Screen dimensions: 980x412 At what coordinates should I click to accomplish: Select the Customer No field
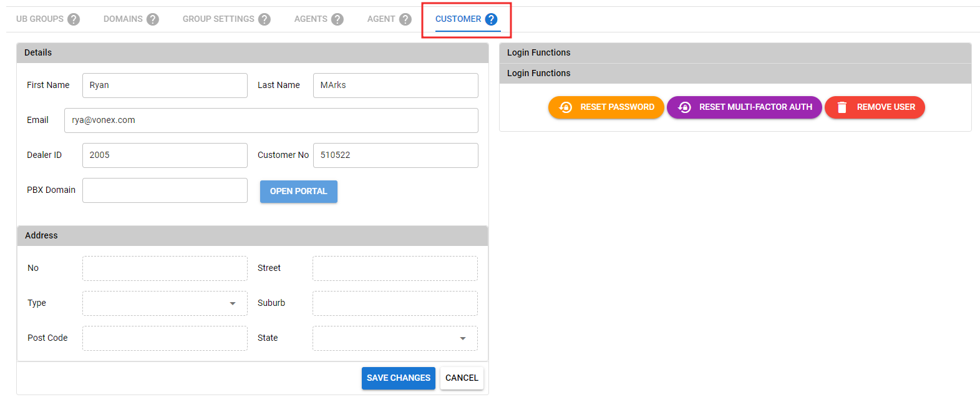tap(395, 155)
